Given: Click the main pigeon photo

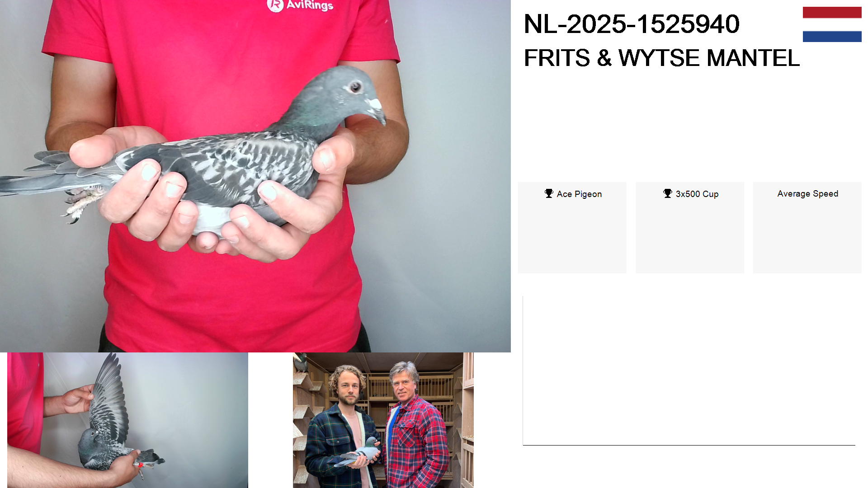Looking at the screenshot, I should point(255,176).
